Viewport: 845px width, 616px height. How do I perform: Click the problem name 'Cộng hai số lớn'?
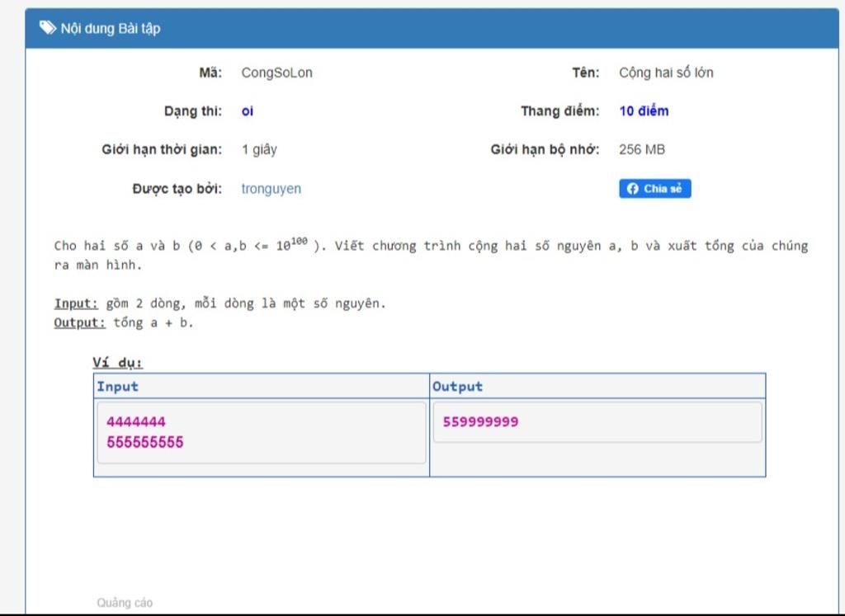(666, 73)
